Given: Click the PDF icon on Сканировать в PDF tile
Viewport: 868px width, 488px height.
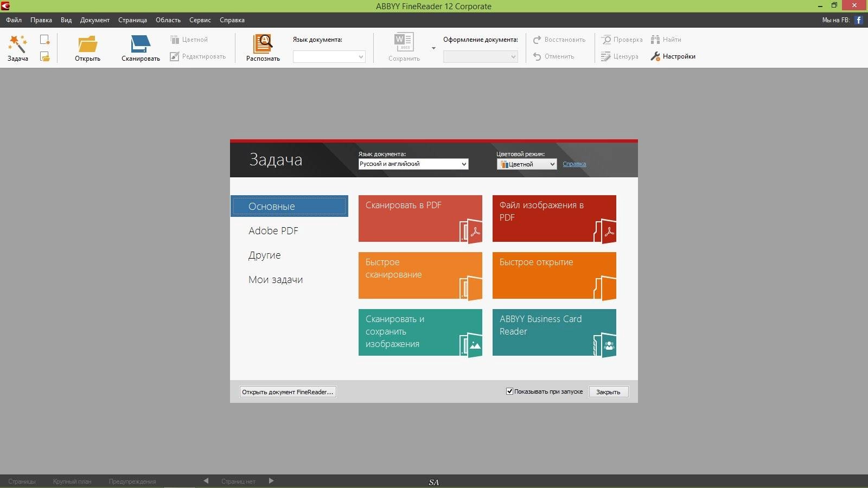Looking at the screenshot, I should tap(471, 232).
